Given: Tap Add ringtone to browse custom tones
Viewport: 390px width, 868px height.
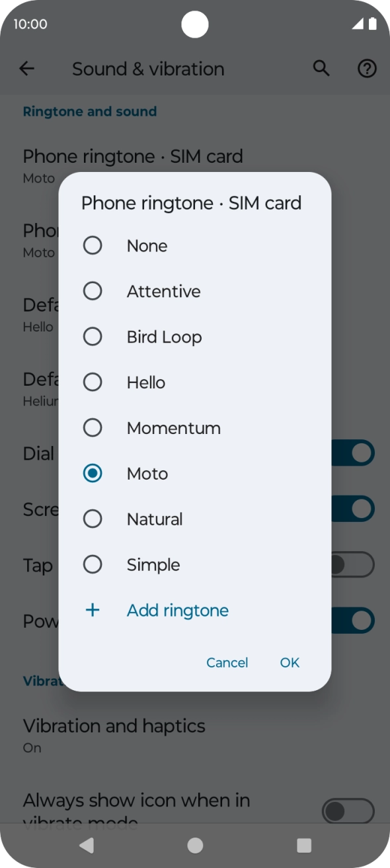Looking at the screenshot, I should point(177,610).
